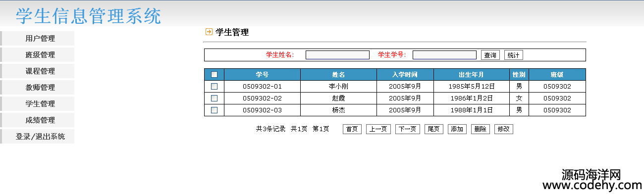The image size is (644, 195).
Task: Click the 查询 search button
Action: click(x=490, y=55)
